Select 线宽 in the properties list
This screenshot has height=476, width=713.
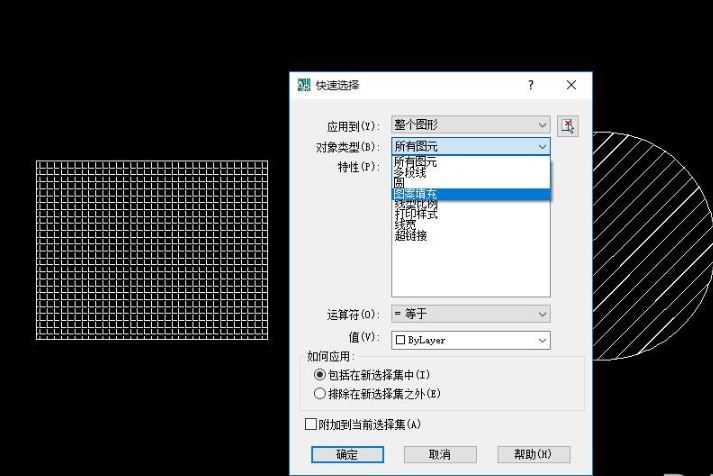coord(405,225)
